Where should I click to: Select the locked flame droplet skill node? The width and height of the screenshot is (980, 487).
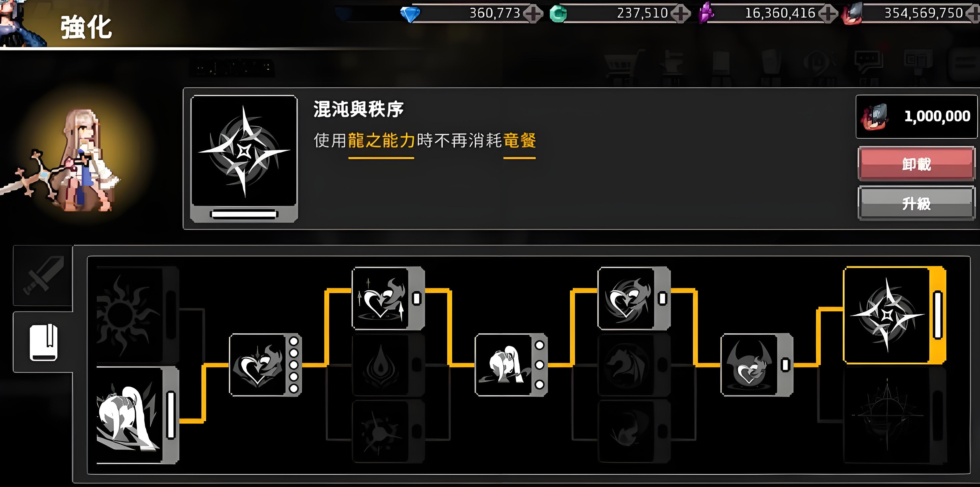388,365
